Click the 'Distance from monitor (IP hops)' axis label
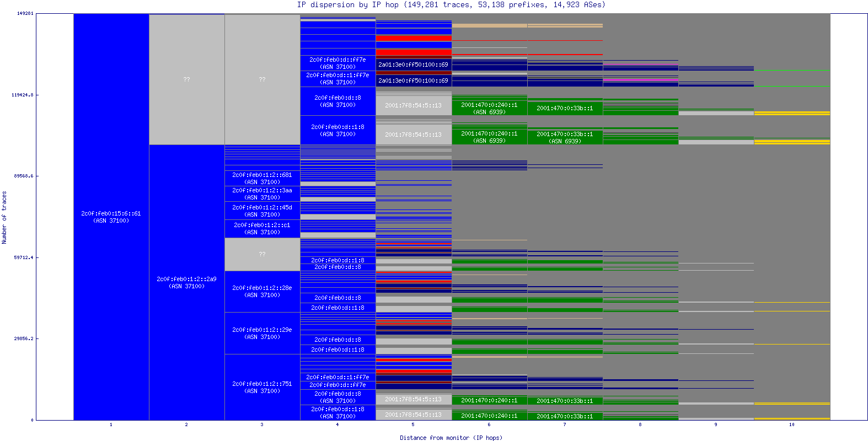868x441 pixels. click(451, 438)
